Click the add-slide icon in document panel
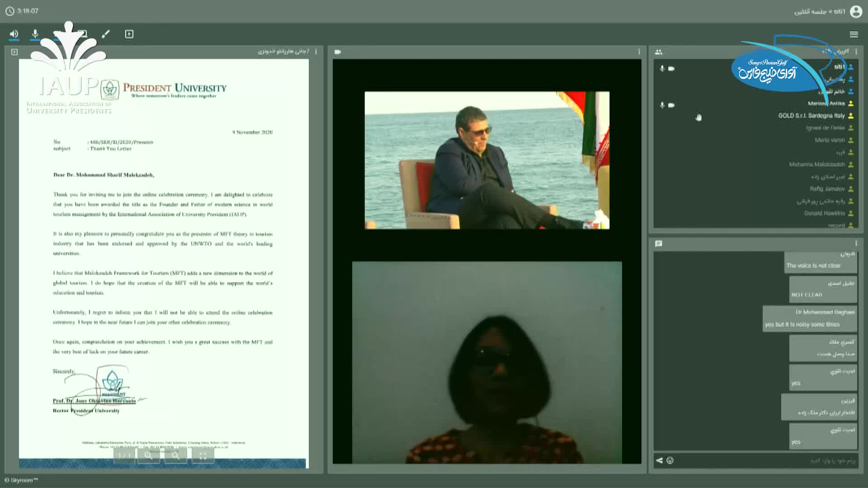The width and height of the screenshot is (868, 488). coord(14,52)
